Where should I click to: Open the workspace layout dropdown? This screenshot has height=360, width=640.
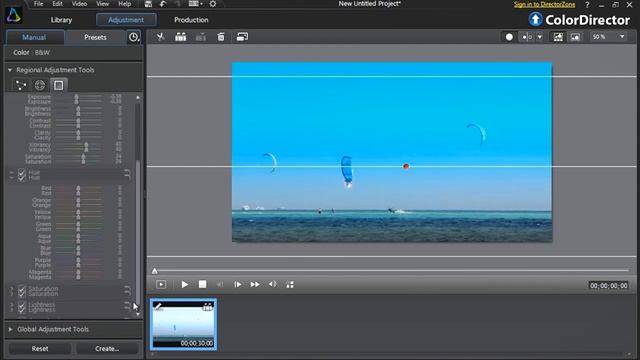(196, 4)
